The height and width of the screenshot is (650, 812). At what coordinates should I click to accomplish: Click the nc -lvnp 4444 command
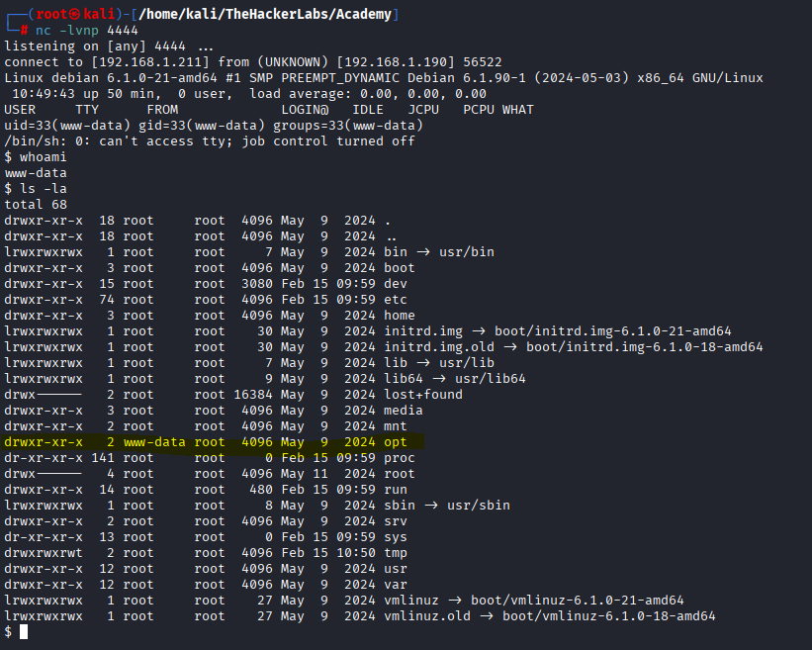pos(86,30)
